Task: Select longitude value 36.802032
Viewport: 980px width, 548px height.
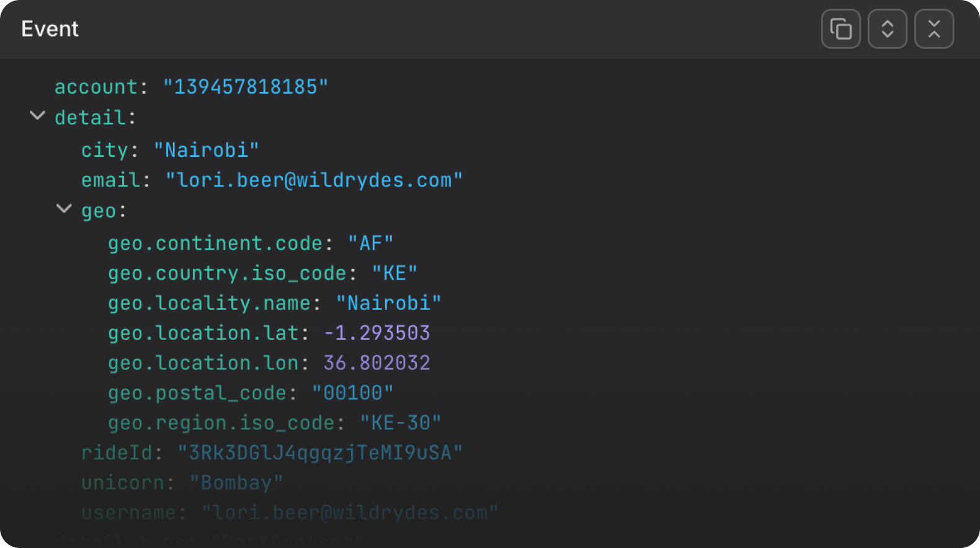Action: pos(376,363)
